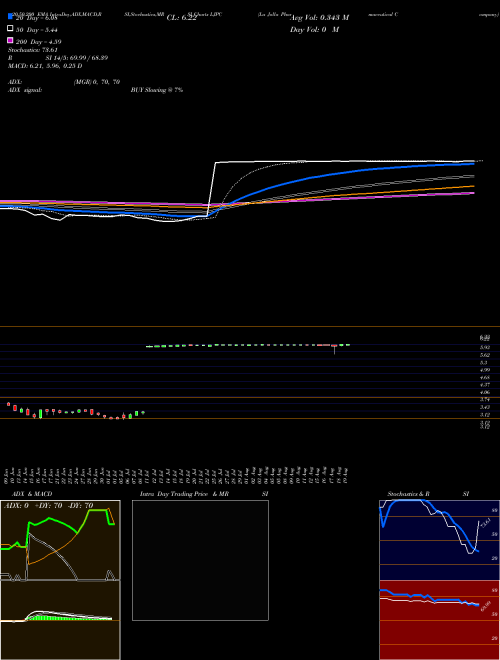Image resolution: width=500 pixels, height=660 pixels.
Task: Select the '20 Day - 6.08' legend text
Action: tap(36, 19)
